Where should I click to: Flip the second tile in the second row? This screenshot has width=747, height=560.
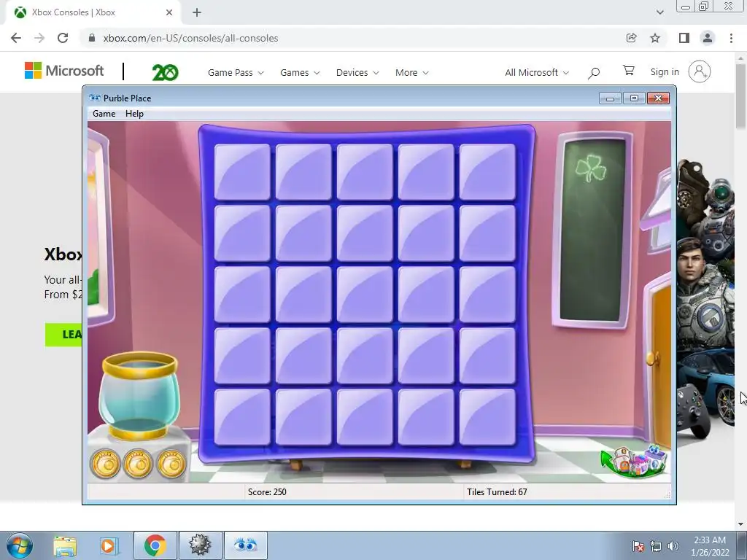(x=303, y=233)
